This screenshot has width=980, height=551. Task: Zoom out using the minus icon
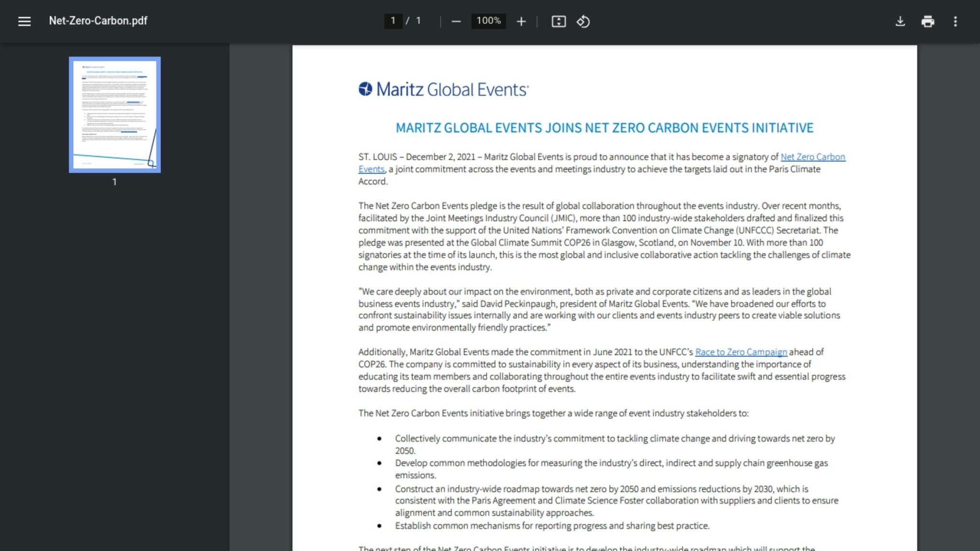pyautogui.click(x=456, y=22)
